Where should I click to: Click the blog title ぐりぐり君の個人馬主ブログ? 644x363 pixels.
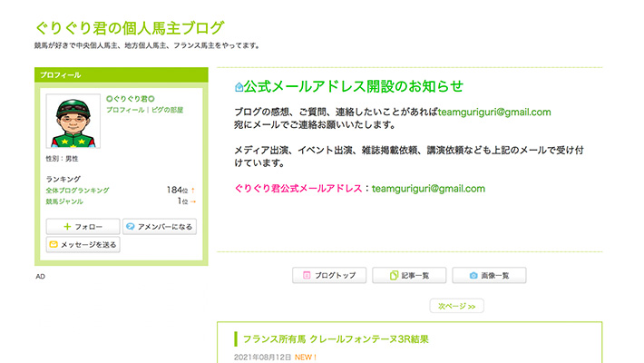click(x=130, y=28)
